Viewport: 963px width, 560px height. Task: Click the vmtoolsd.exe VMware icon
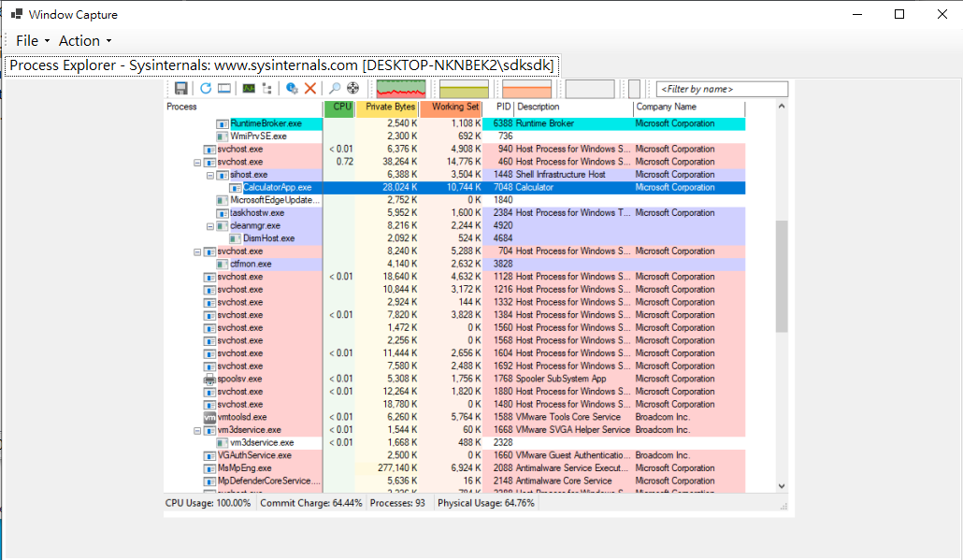[x=209, y=418]
